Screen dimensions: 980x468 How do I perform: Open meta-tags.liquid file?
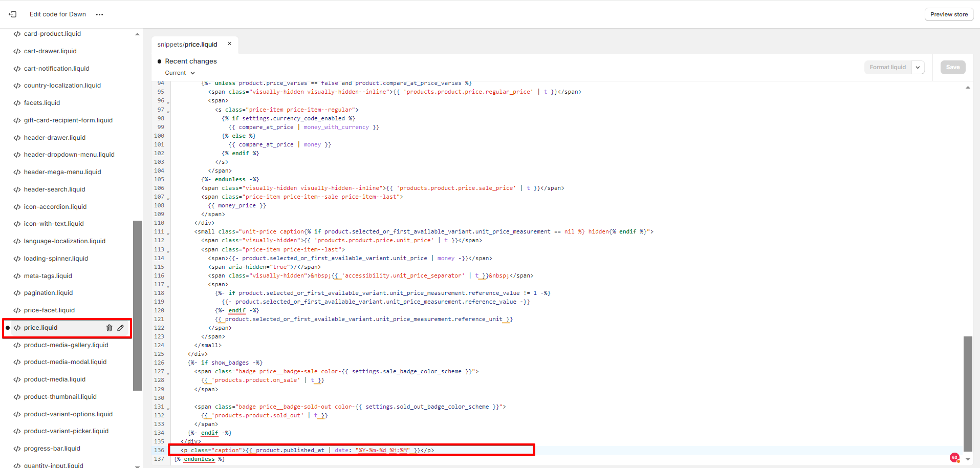[x=48, y=276]
